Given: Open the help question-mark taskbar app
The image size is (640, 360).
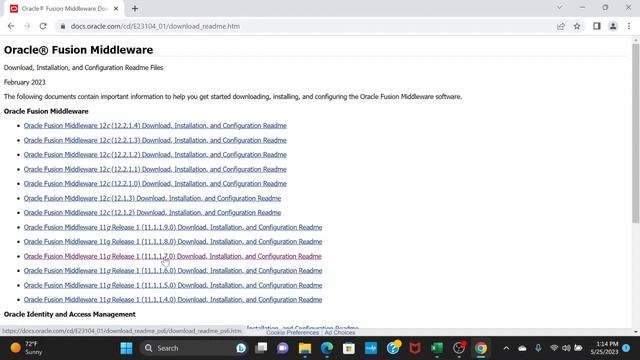Looking at the screenshot, I should click(x=393, y=348).
